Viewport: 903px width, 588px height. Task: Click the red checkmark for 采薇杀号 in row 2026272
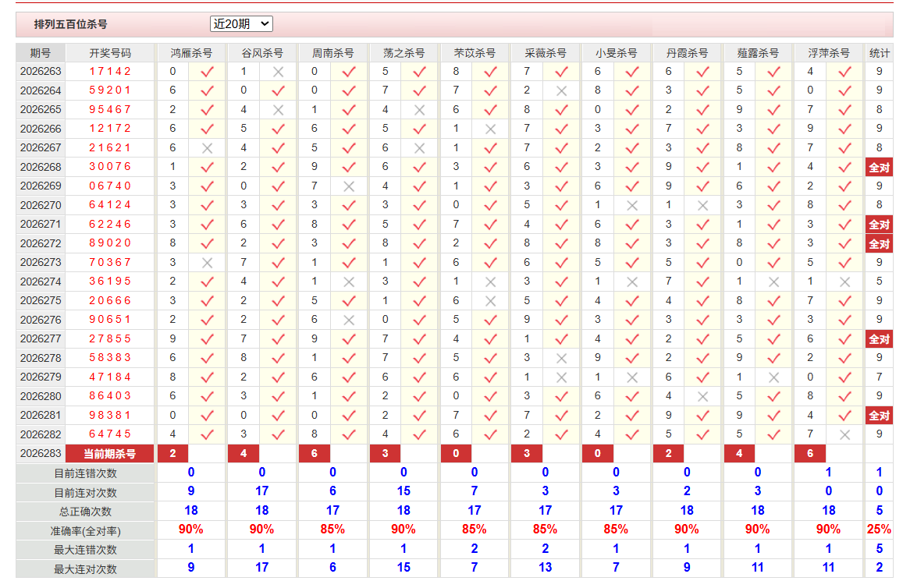pos(561,244)
